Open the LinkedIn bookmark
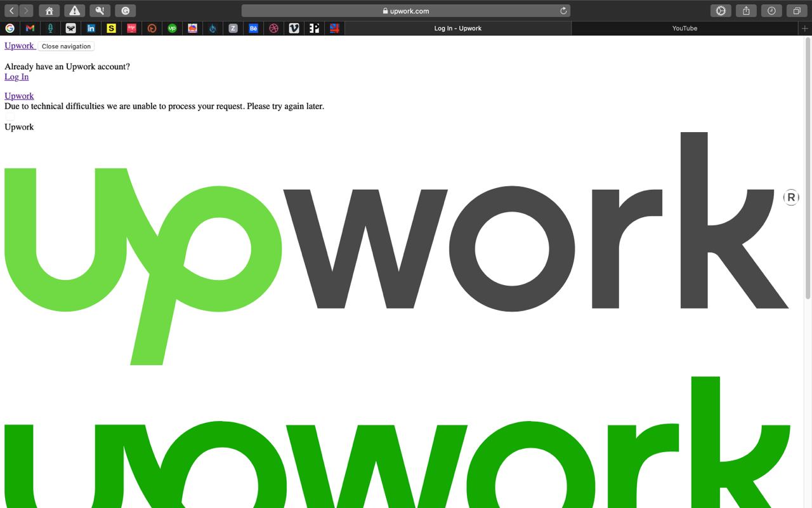812x508 pixels. [91, 28]
